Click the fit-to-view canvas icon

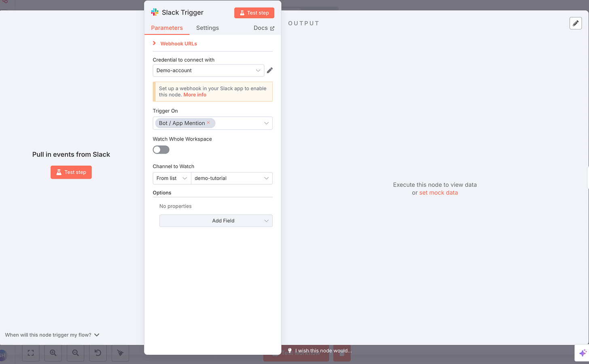31,353
